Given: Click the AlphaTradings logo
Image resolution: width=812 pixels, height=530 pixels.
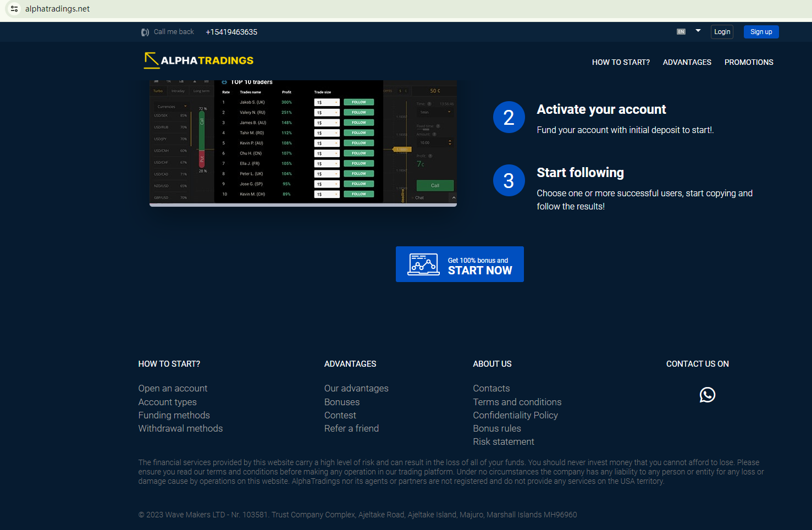Looking at the screenshot, I should pyautogui.click(x=198, y=60).
